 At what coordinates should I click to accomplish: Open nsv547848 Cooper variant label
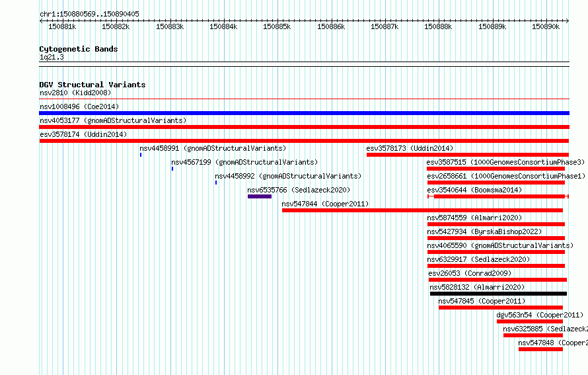553,343
